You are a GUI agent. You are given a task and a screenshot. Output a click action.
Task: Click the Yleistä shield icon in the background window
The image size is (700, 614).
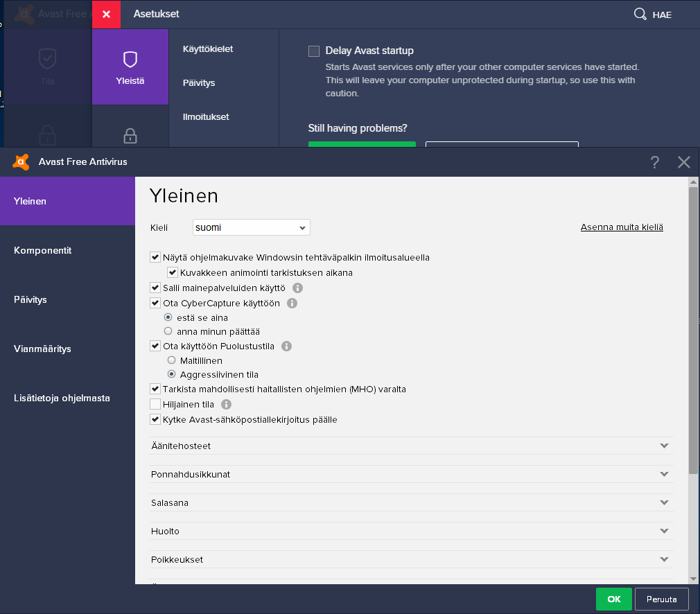point(130,60)
